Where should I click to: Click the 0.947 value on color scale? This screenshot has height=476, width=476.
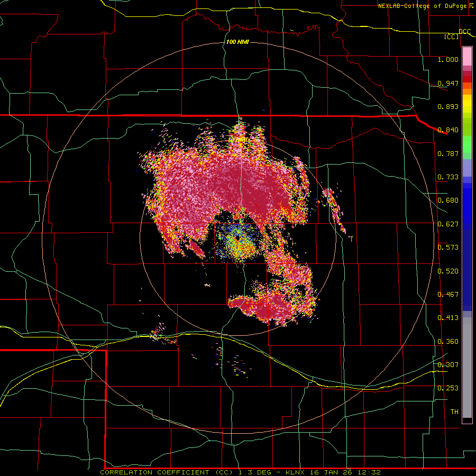[448, 83]
